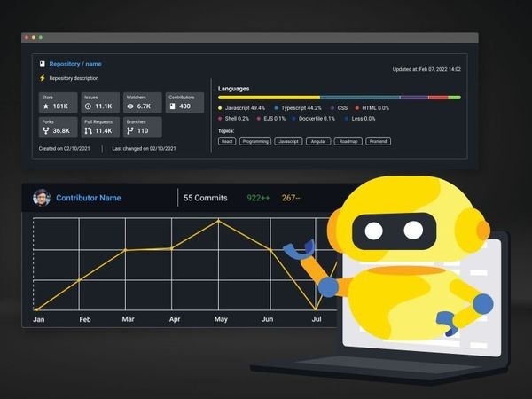Viewport: 532px width, 399px height.
Task: Click the Watchers eye icon
Action: coord(130,106)
